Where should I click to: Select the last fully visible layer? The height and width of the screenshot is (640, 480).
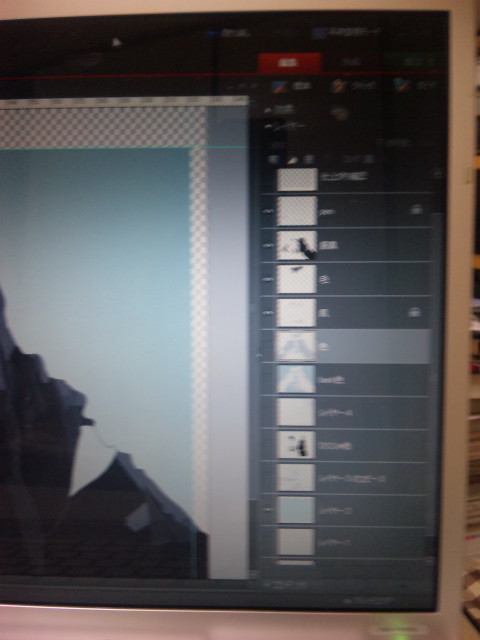345,542
